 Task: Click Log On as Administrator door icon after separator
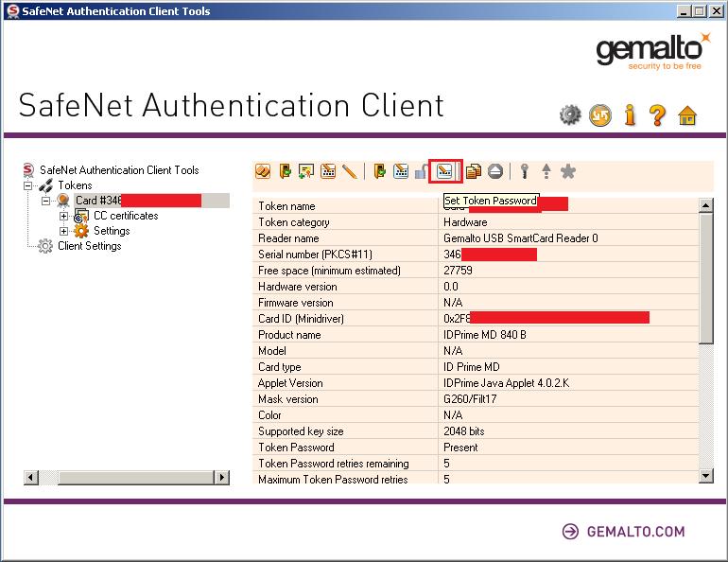pyautogui.click(x=380, y=171)
